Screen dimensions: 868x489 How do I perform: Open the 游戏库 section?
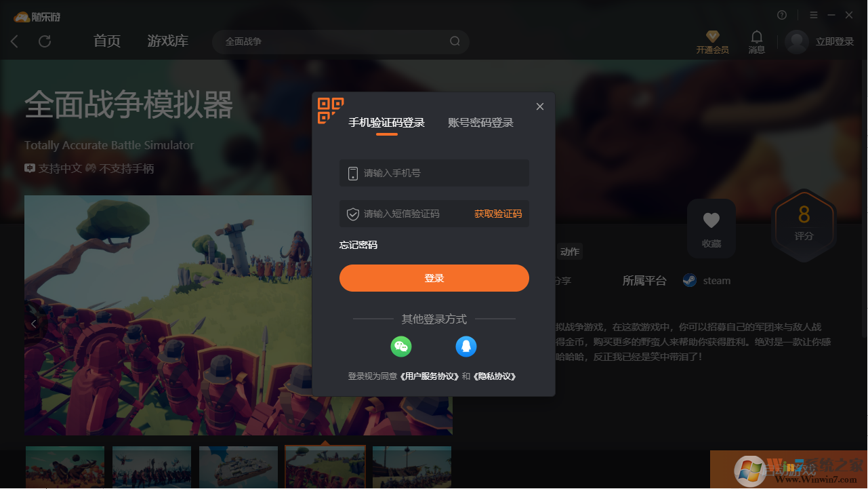pos(167,41)
